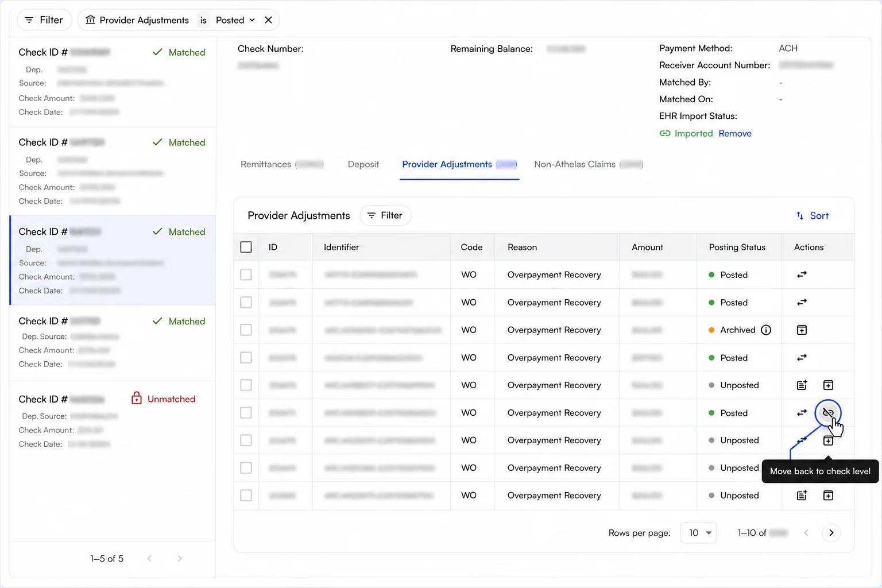The width and height of the screenshot is (882, 588).
Task: Switch to the Deposit tab
Action: tap(363, 164)
